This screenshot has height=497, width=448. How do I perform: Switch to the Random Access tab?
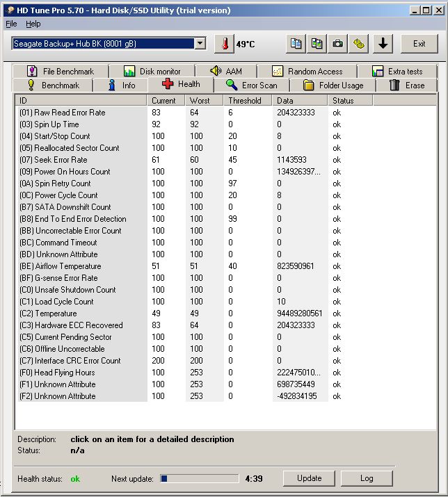click(x=307, y=72)
